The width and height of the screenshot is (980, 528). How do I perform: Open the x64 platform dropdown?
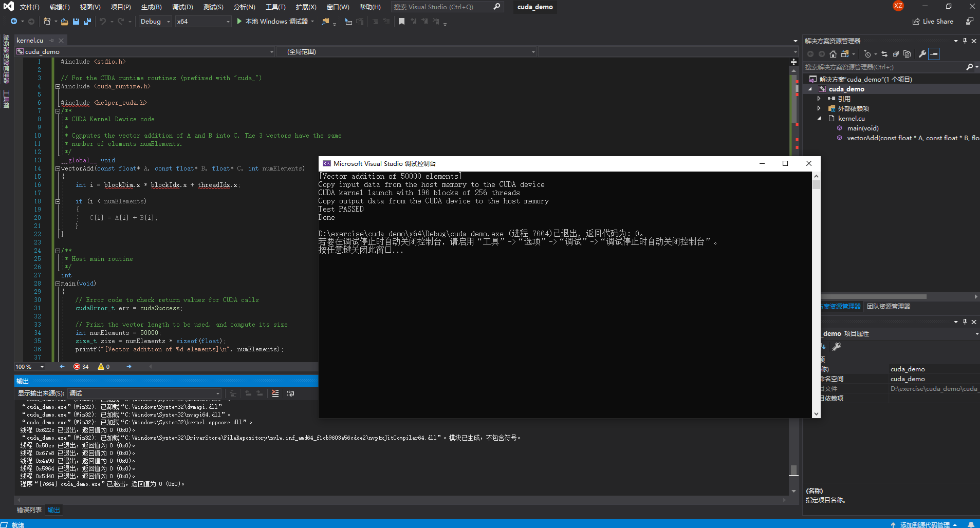[x=203, y=22]
